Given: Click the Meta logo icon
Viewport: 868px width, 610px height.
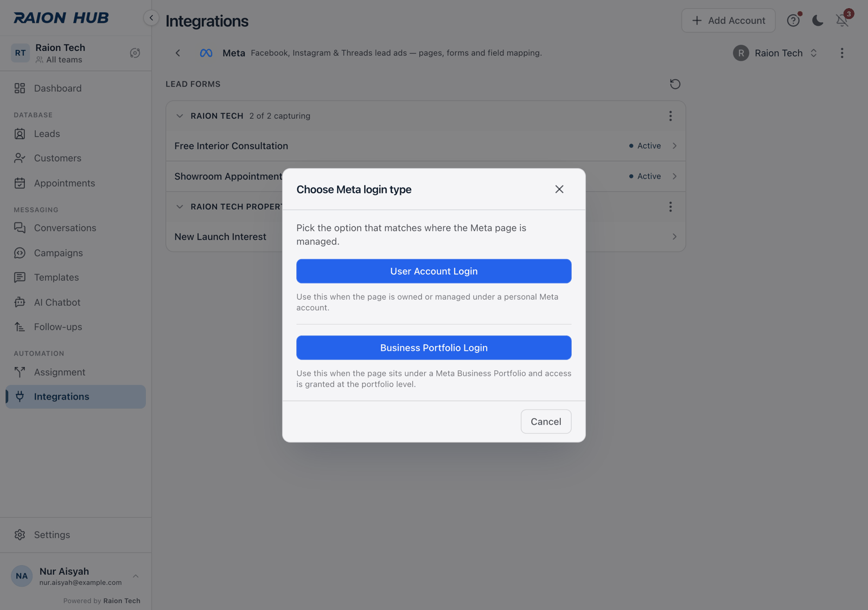Looking at the screenshot, I should [206, 53].
